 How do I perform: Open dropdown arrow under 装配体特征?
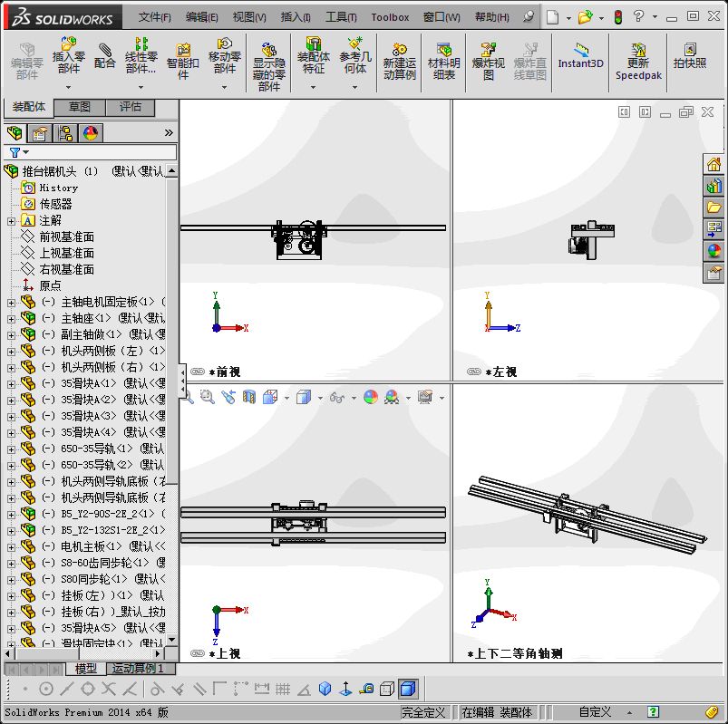click(x=314, y=87)
